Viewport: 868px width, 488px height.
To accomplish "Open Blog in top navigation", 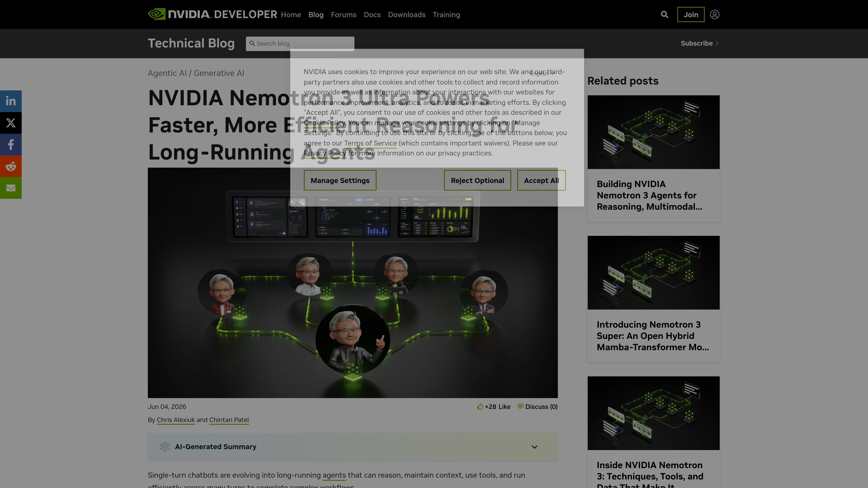I will (316, 14).
